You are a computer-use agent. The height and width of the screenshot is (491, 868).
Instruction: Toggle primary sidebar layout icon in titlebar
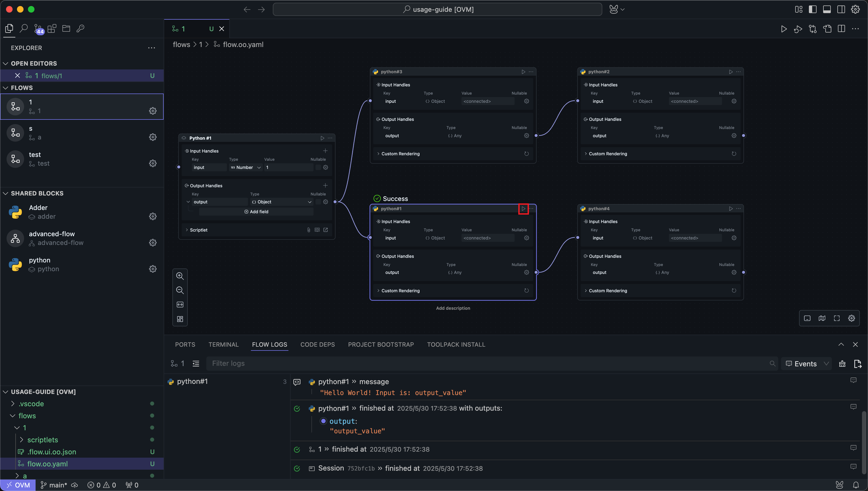coord(812,10)
